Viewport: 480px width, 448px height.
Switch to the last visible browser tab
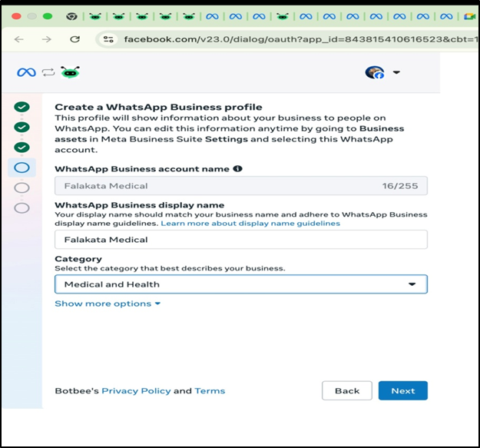click(469, 15)
